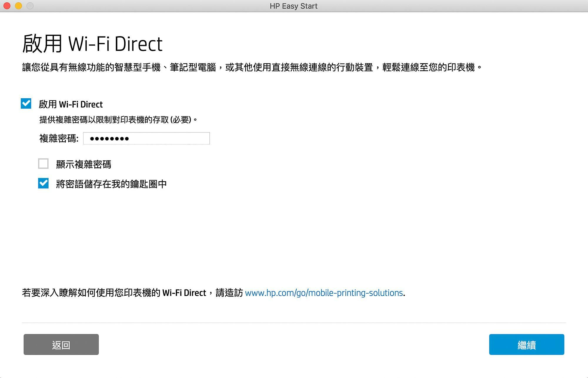Open the www.hp.com/go/mobile-printing-solutions link
The width and height of the screenshot is (588, 378).
pyautogui.click(x=324, y=293)
